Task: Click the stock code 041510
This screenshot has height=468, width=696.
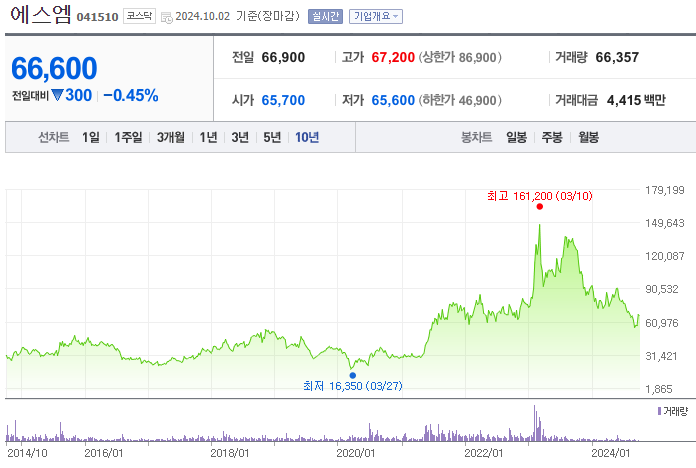Action: (x=98, y=17)
